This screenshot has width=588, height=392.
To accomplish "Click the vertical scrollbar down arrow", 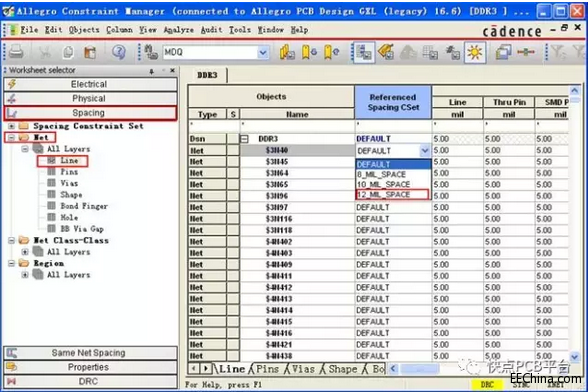I will 574,356.
